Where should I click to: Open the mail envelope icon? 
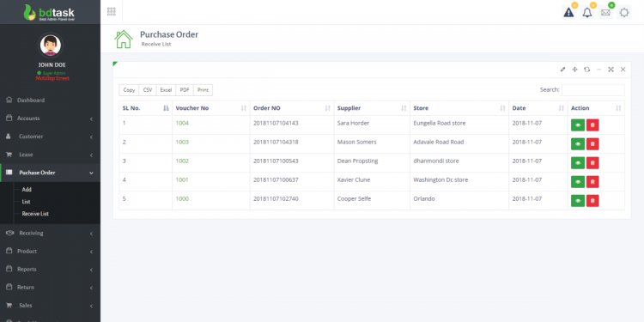point(605,13)
